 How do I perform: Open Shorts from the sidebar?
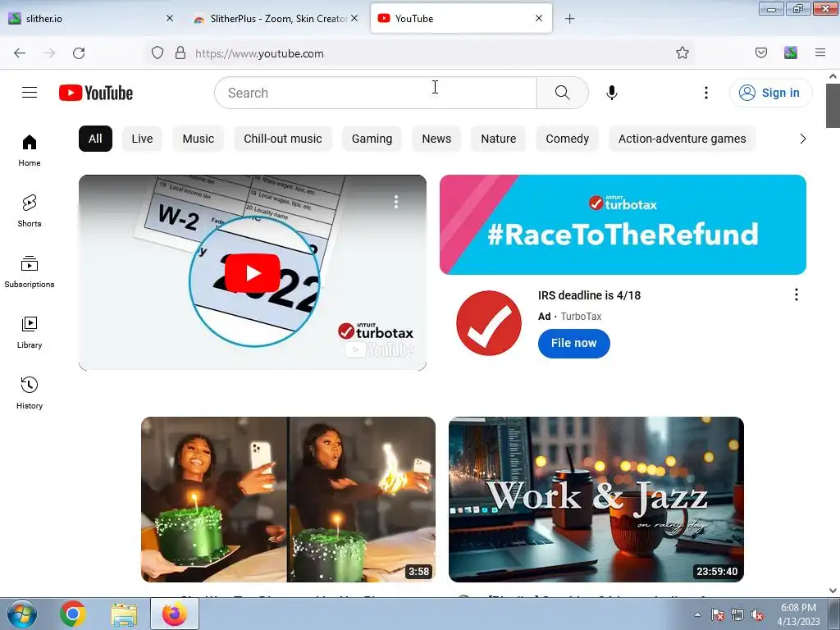click(30, 211)
